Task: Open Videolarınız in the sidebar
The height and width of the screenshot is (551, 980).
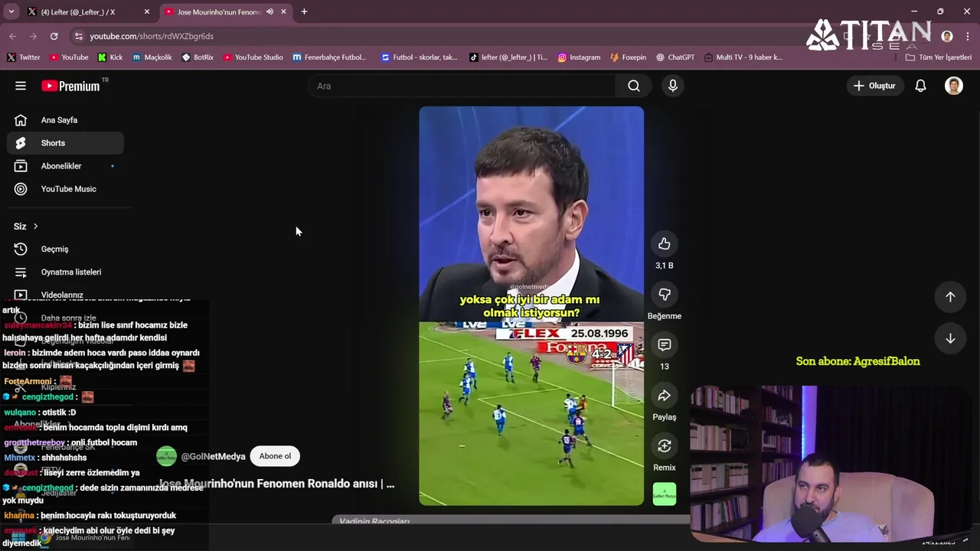Action: pyautogui.click(x=65, y=295)
